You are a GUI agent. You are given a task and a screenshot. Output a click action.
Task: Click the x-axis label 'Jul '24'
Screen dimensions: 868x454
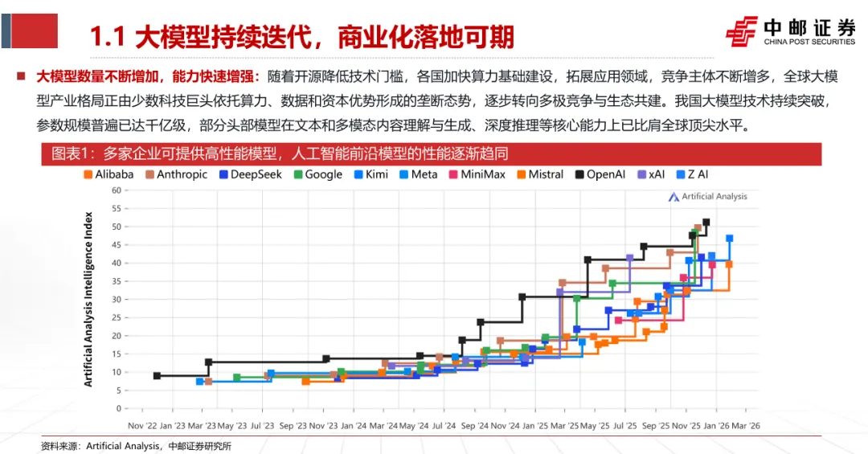click(444, 426)
